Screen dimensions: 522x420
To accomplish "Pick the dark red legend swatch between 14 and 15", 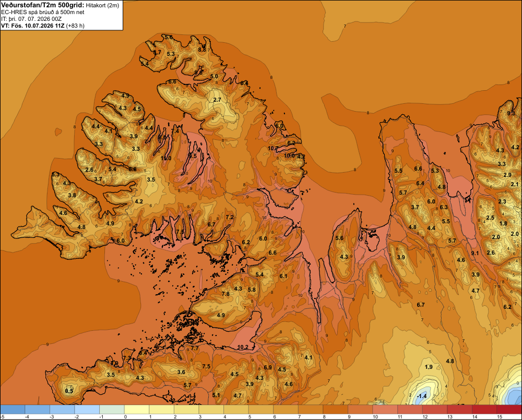I will click(484, 409).
